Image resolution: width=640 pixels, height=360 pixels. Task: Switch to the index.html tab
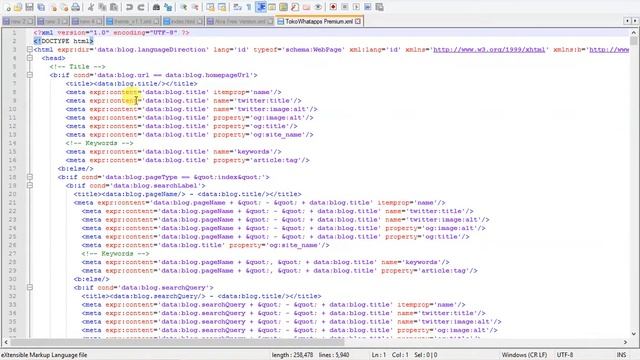183,21
